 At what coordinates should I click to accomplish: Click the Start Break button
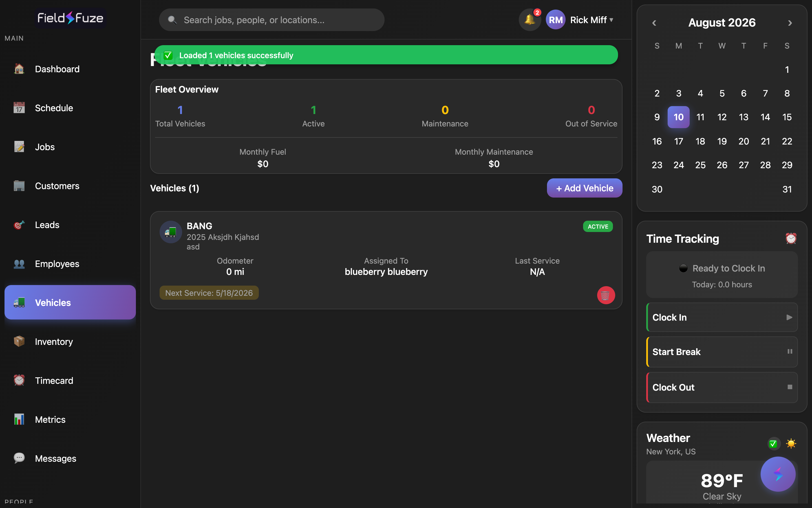coord(722,352)
